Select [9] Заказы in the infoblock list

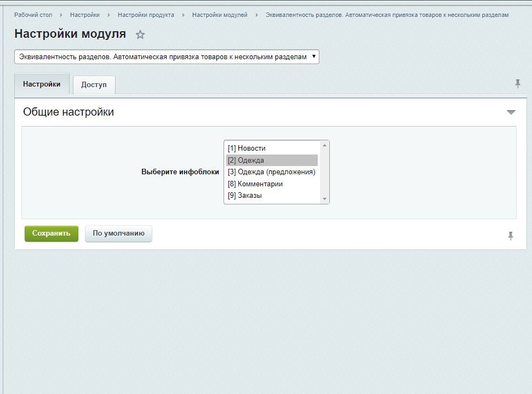pos(244,196)
